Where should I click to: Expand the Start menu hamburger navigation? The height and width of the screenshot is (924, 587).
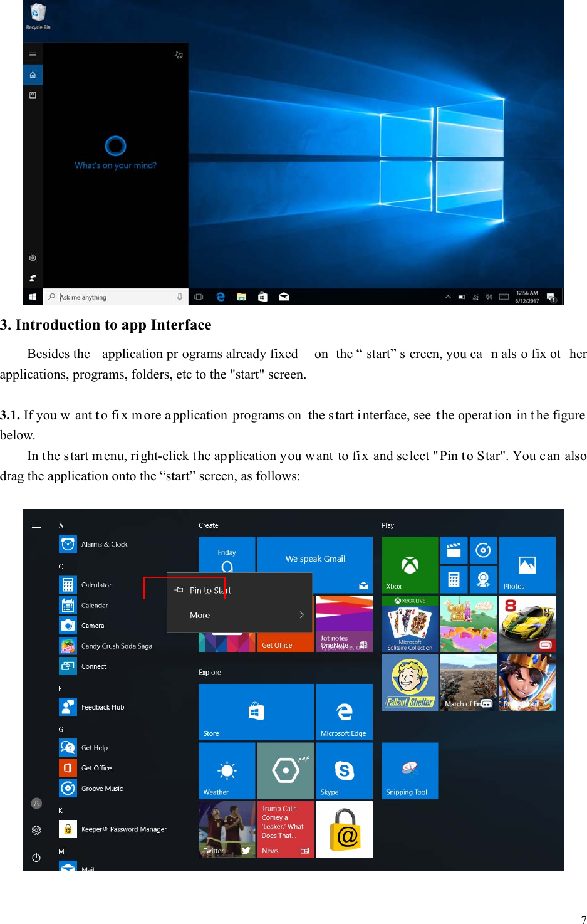point(36,525)
